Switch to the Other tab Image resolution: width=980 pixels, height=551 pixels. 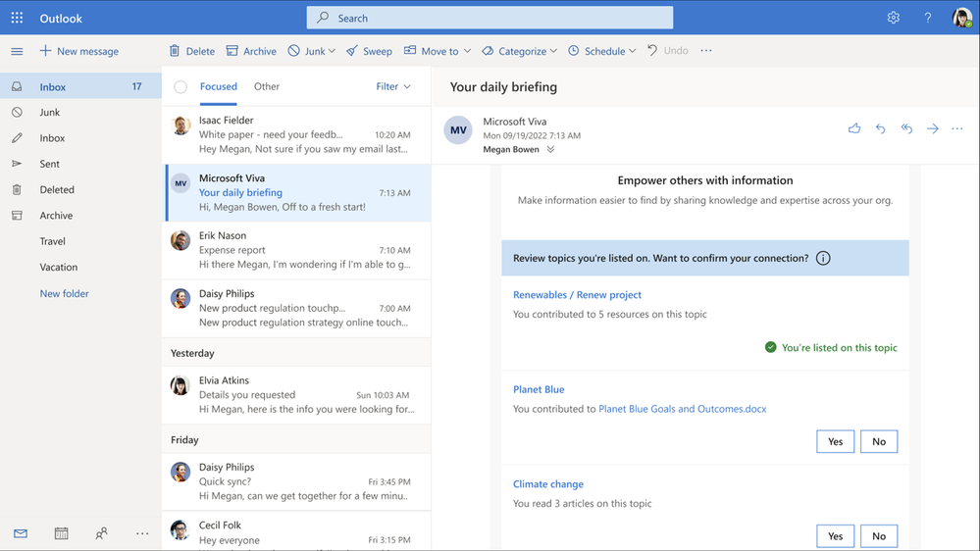coord(267,86)
